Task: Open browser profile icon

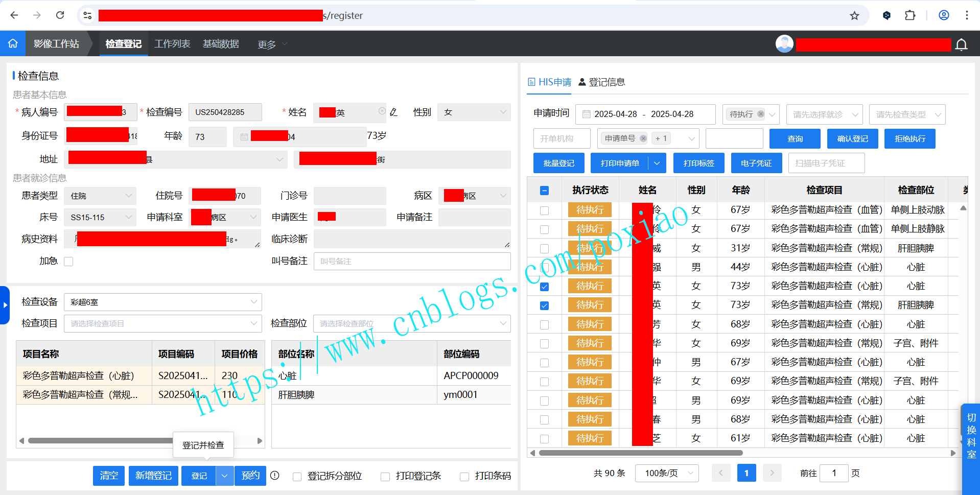Action: [944, 15]
